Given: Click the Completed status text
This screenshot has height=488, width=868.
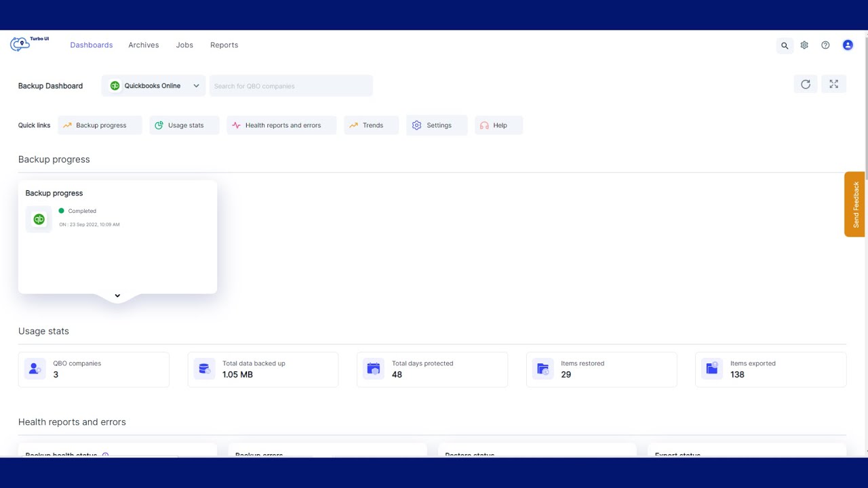Looking at the screenshot, I should pyautogui.click(x=82, y=211).
